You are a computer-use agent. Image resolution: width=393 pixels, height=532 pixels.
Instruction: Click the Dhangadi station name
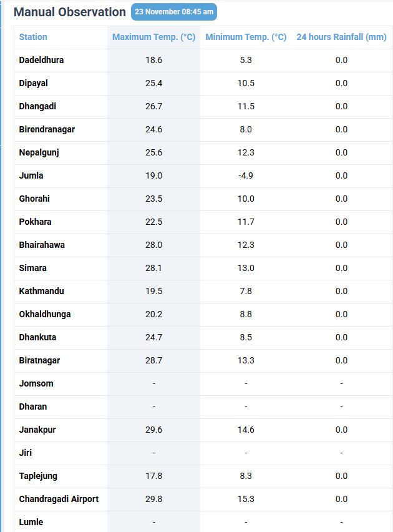[x=37, y=107]
